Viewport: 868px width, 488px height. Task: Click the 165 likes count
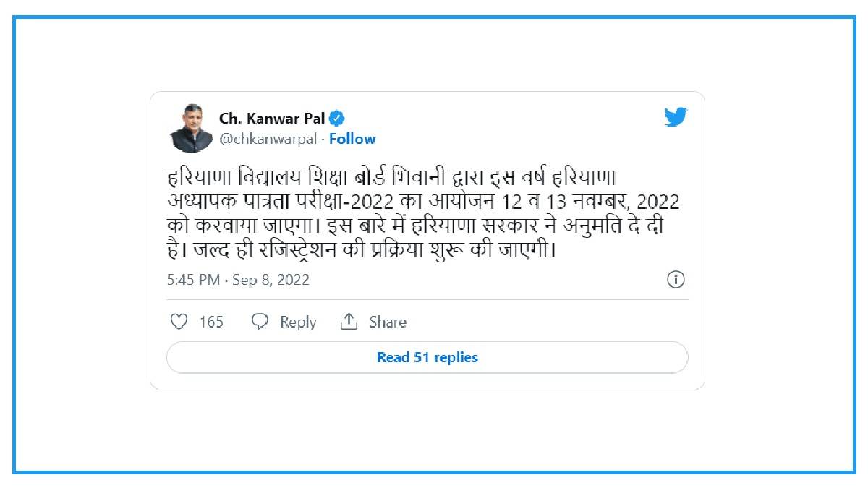[211, 322]
